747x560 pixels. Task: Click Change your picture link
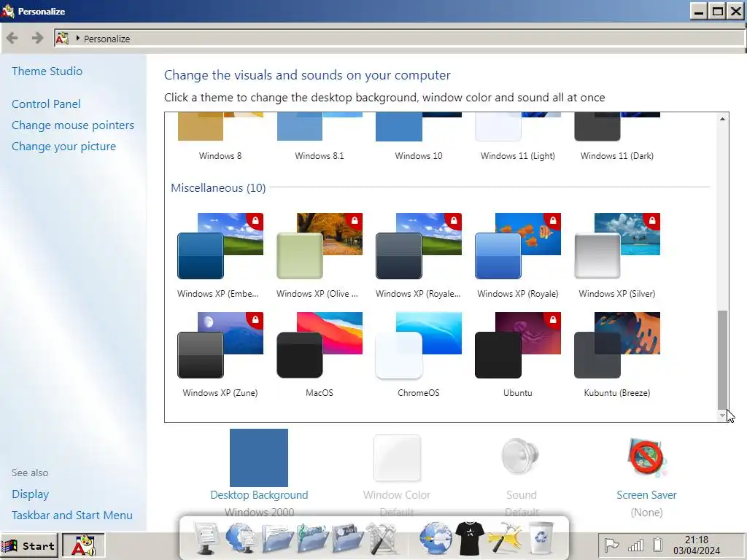[64, 146]
